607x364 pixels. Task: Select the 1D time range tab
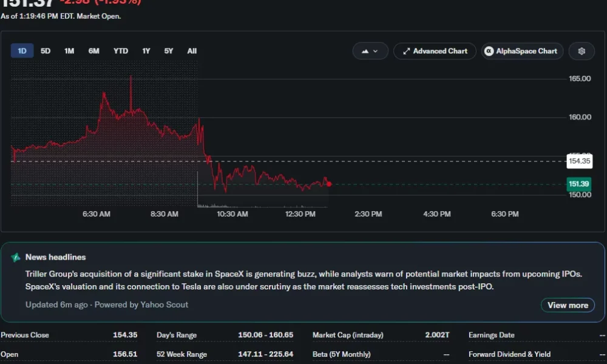[22, 51]
